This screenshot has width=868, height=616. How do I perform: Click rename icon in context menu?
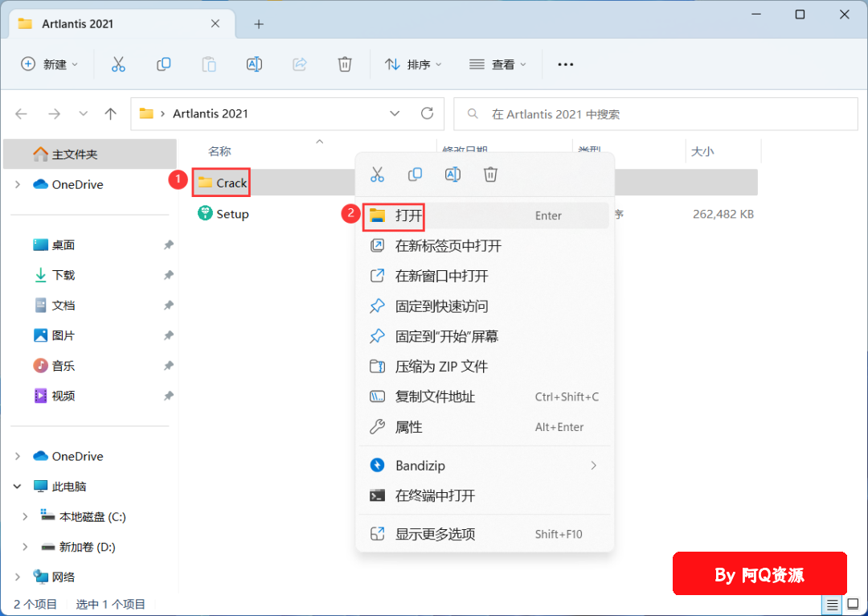click(452, 175)
